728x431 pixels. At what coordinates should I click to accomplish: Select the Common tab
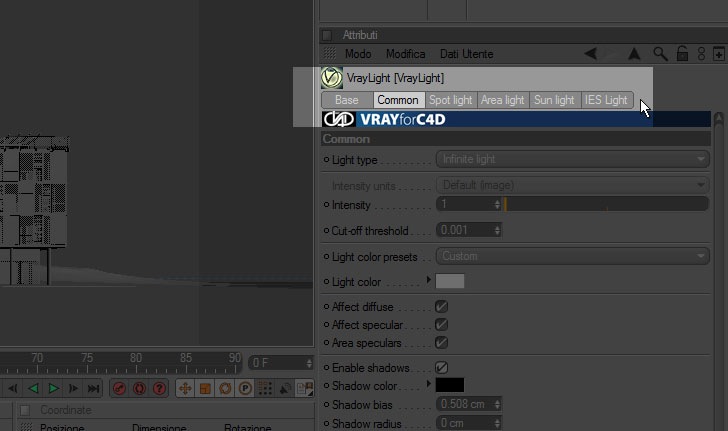tap(398, 100)
